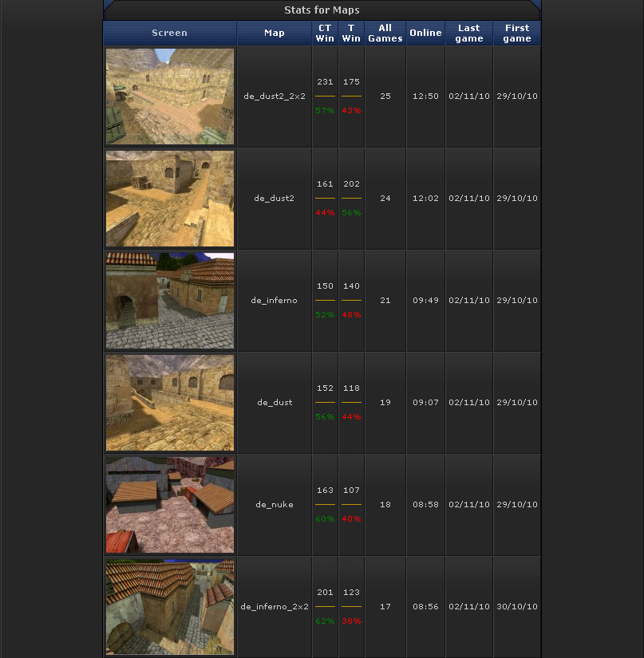644x658 pixels.
Task: Sort by the CT Win column header
Action: [325, 33]
